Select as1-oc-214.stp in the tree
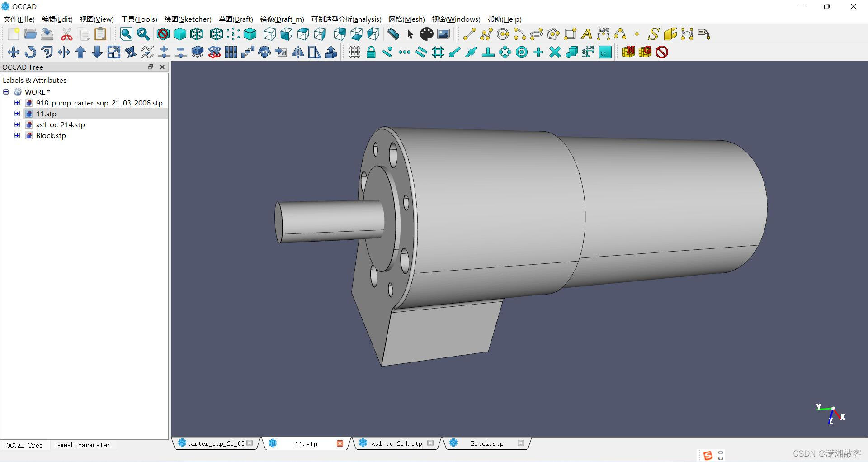This screenshot has width=868, height=462. pyautogui.click(x=61, y=124)
